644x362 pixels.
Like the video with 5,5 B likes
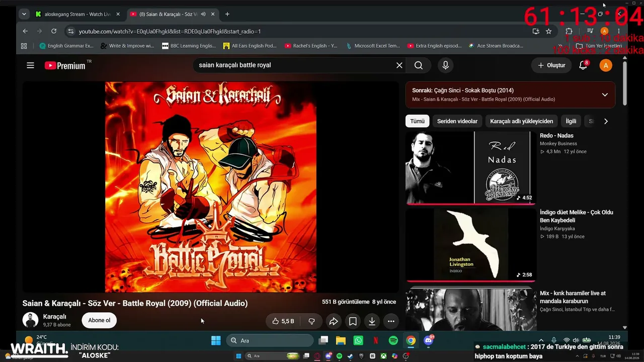tap(283, 321)
